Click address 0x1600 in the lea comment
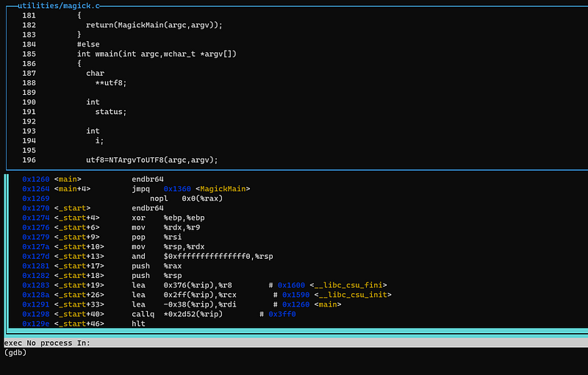This screenshot has height=375, width=588. [x=291, y=285]
